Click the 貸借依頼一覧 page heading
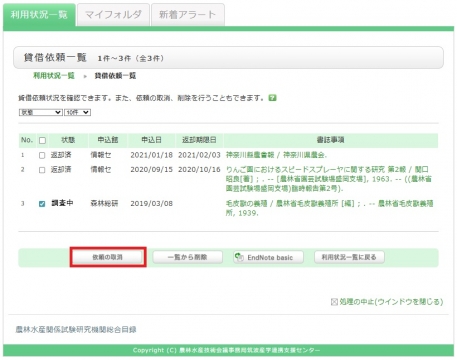The height and width of the screenshot is (360, 457). [x=55, y=58]
